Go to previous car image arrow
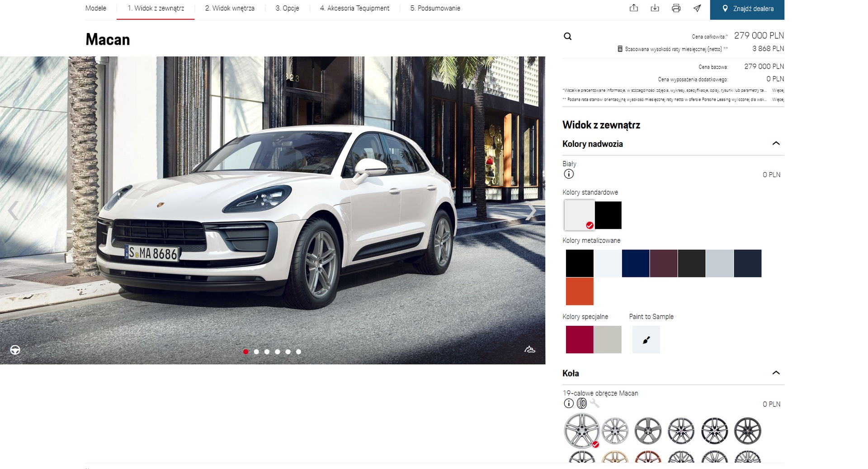 (x=13, y=211)
